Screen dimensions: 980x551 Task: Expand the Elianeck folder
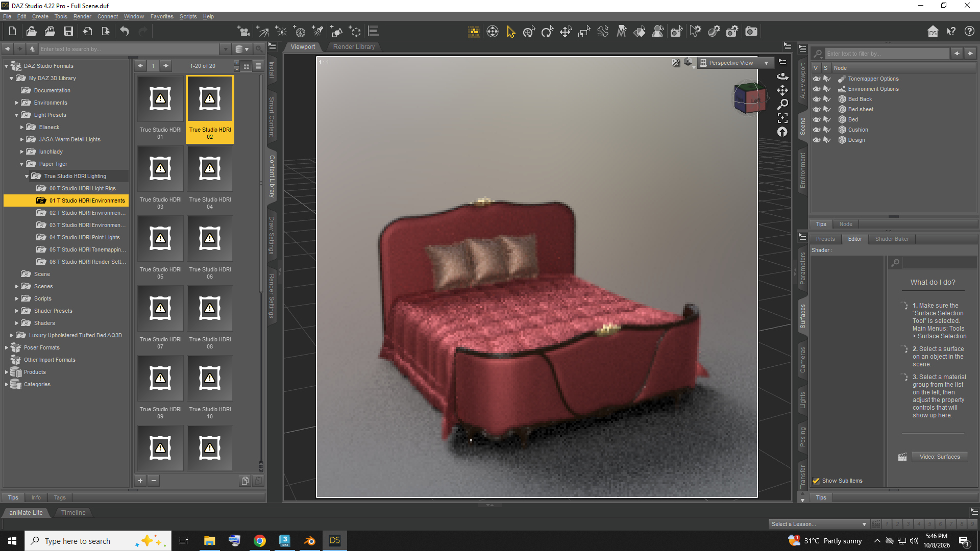(x=22, y=127)
